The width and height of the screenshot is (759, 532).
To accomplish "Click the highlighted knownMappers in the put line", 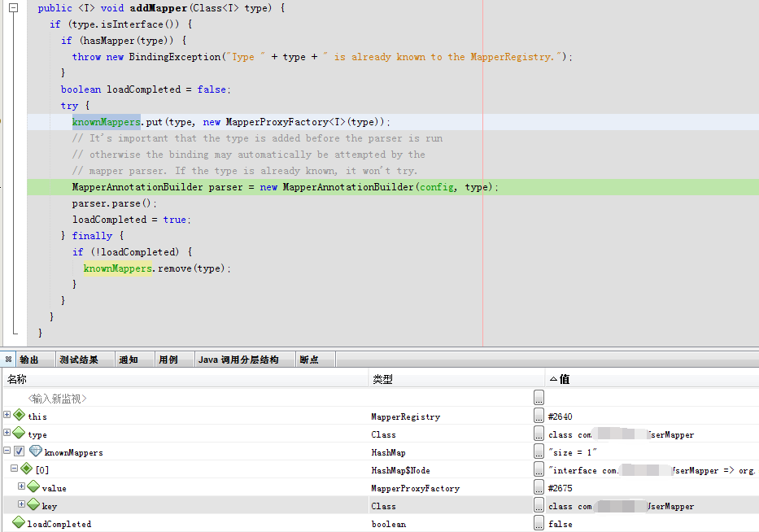I will (107, 122).
